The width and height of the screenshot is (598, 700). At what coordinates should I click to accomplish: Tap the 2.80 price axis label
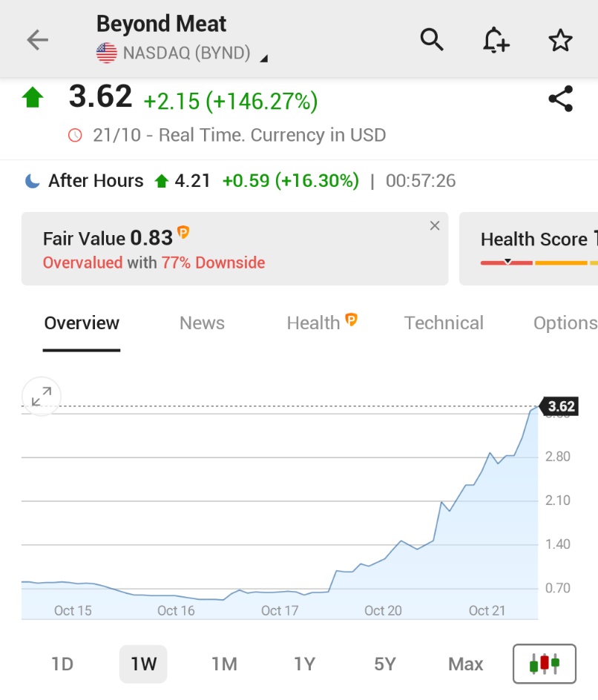pos(558,456)
